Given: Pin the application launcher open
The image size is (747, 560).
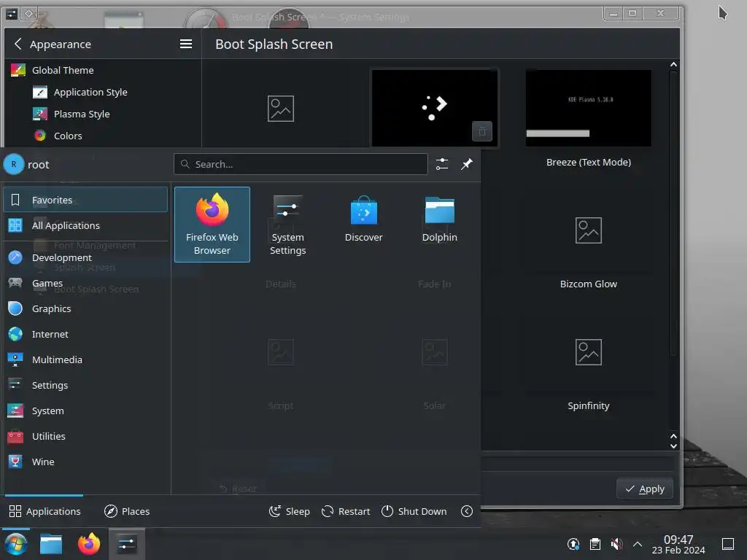Looking at the screenshot, I should click(x=467, y=164).
